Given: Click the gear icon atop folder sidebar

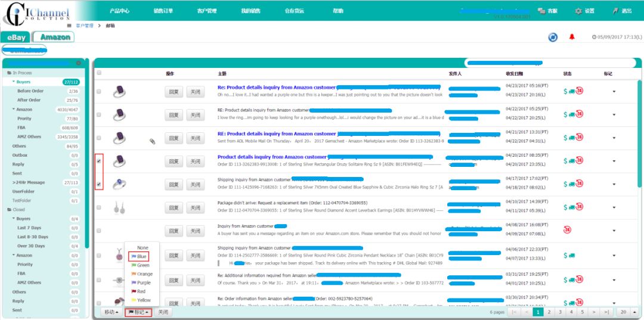Looking at the screenshot, I should pos(79,63).
